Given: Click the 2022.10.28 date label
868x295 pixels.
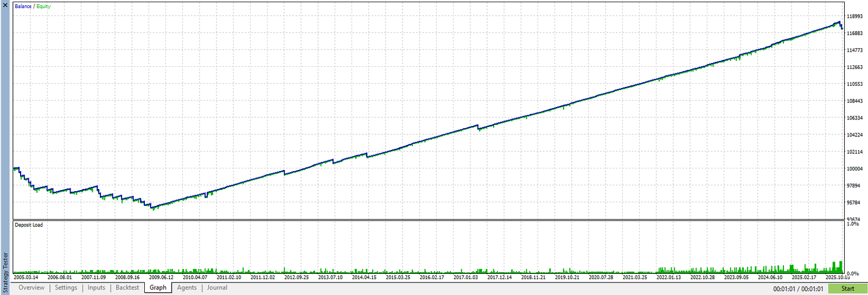Looking at the screenshot, I should (x=703, y=278).
